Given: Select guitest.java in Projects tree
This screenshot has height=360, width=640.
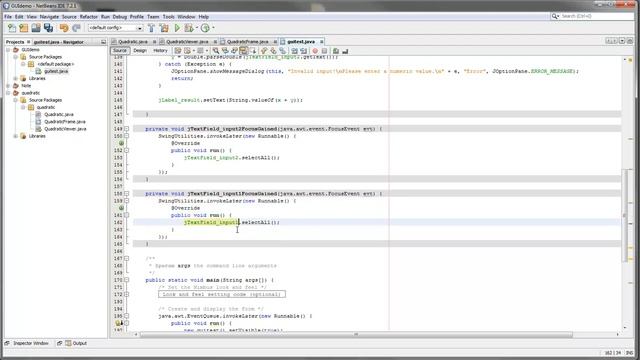Looking at the screenshot, I should (x=56, y=71).
